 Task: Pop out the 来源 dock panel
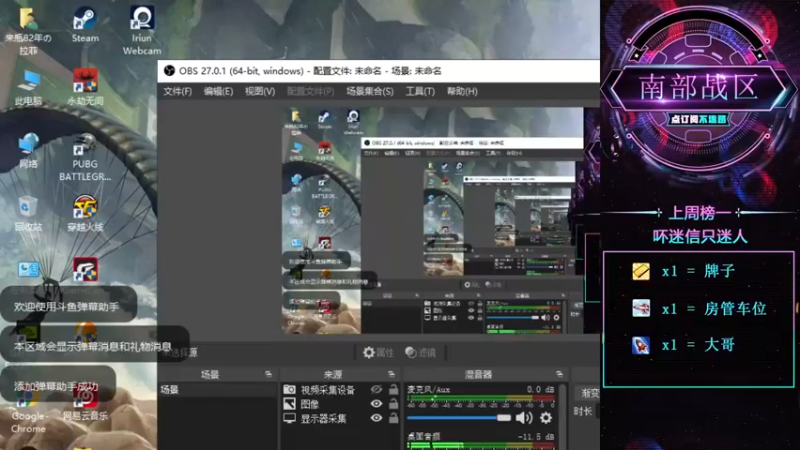pyautogui.click(x=391, y=374)
